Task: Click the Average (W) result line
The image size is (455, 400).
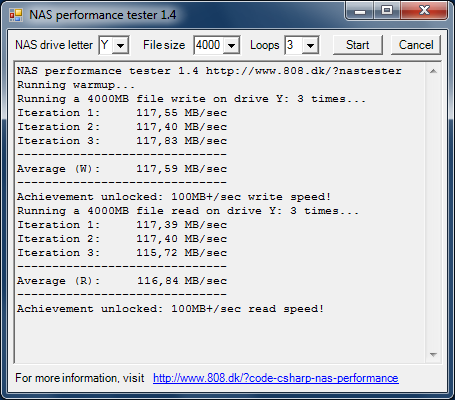Action: click(122, 169)
